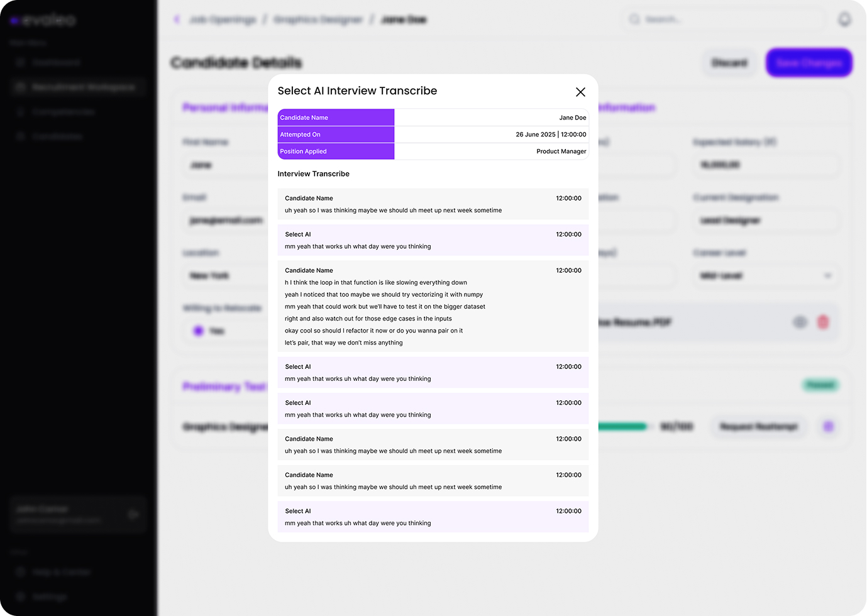Open the Career Level dropdown
This screenshot has height=616, width=867.
765,276
